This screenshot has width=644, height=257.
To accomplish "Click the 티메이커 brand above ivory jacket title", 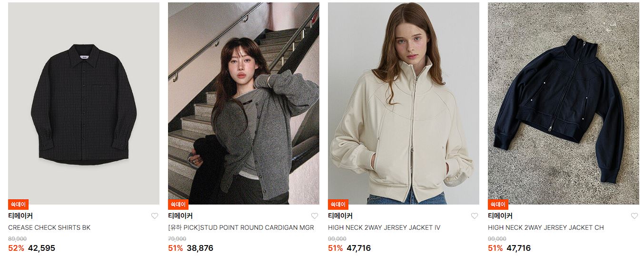I will tap(340, 216).
